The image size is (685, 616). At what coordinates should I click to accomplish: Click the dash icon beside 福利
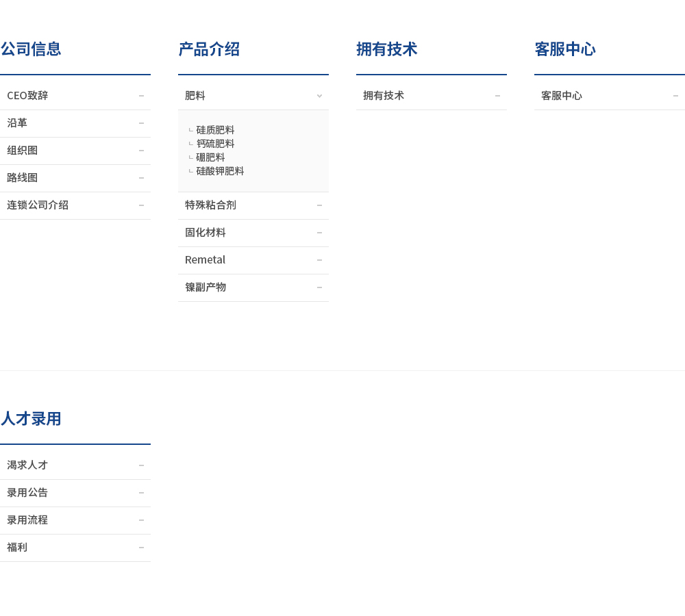(141, 548)
